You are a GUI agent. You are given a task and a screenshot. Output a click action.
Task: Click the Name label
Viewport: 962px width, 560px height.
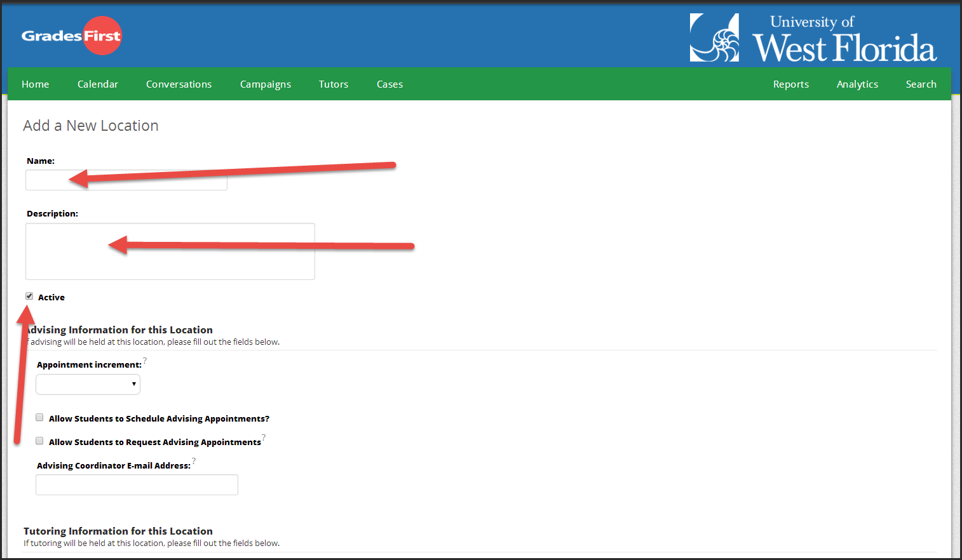41,161
